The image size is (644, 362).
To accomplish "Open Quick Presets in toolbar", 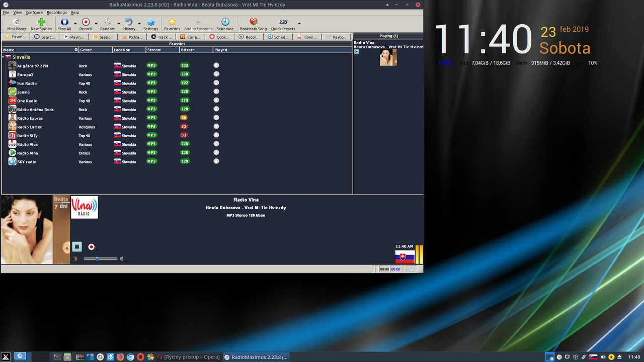I will (283, 24).
